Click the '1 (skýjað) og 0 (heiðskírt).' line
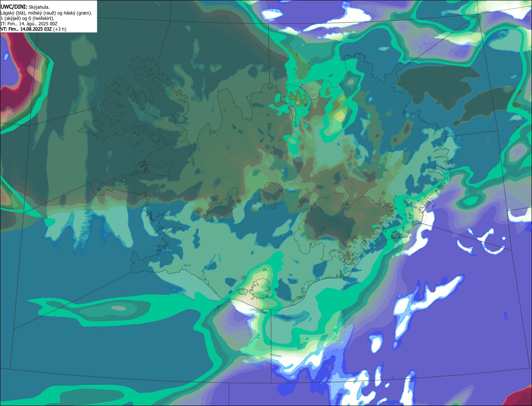532x406 pixels. pos(27,18)
